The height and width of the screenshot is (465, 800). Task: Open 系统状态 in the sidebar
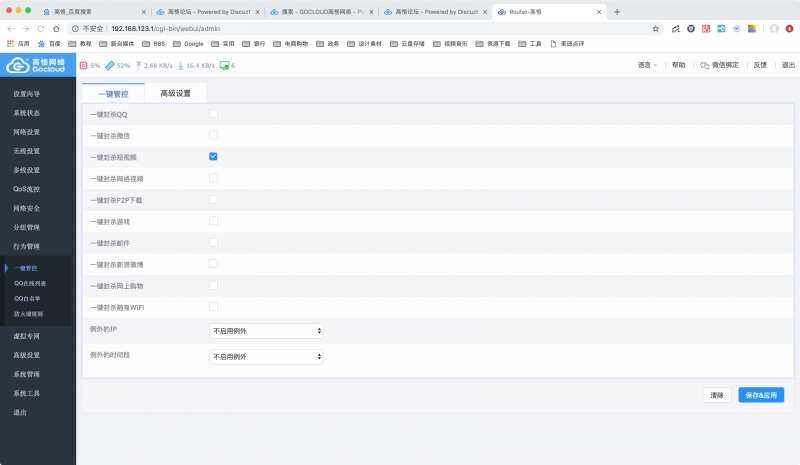[x=27, y=113]
